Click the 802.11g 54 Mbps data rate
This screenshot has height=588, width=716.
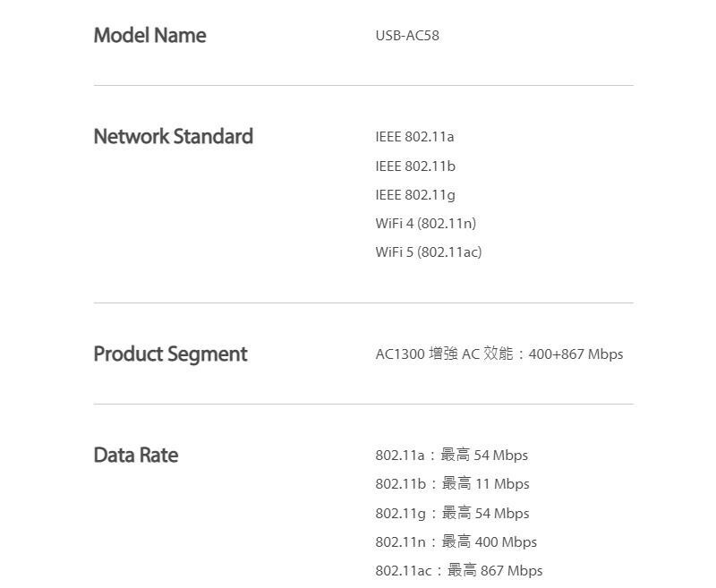click(x=452, y=514)
